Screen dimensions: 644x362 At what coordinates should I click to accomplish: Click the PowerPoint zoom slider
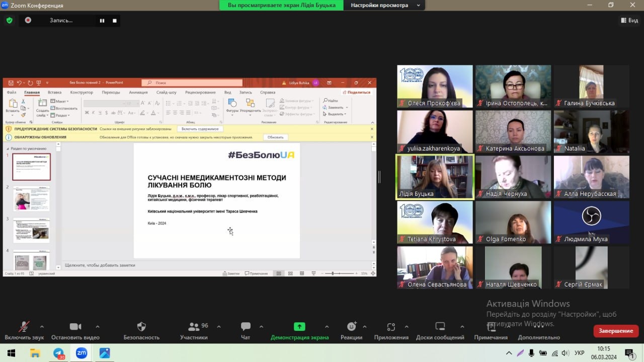tap(333, 273)
